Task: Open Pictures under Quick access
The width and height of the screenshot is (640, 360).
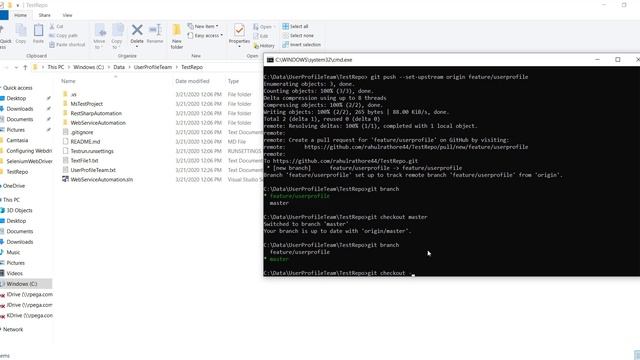Action: point(16,130)
